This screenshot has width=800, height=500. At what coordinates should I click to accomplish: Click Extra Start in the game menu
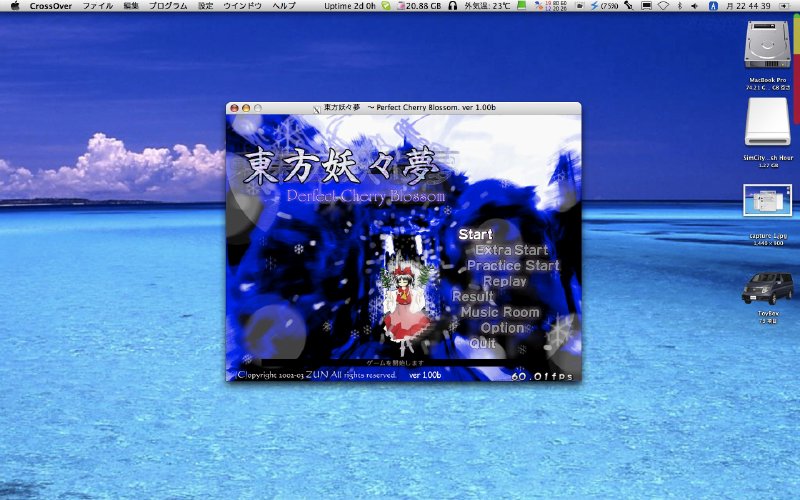pyautogui.click(x=512, y=249)
